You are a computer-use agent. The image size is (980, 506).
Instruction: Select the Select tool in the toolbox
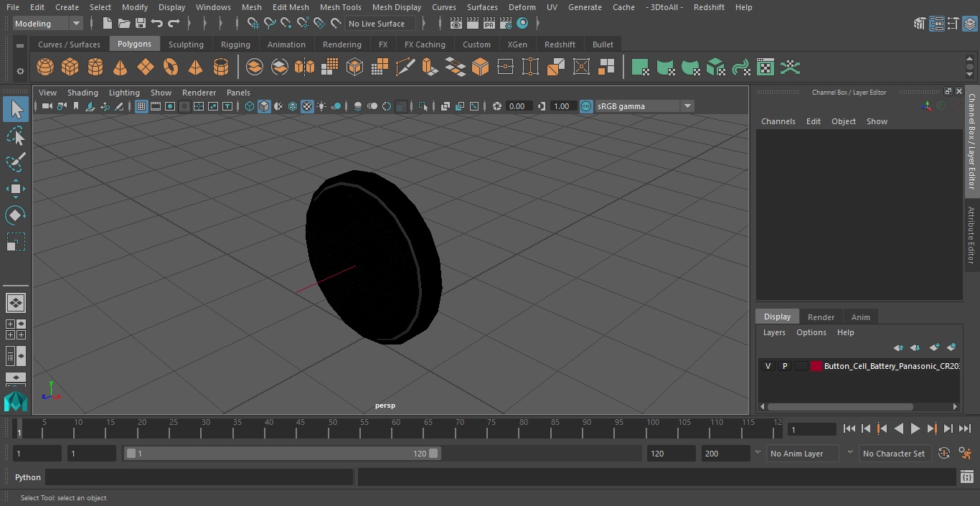16,109
